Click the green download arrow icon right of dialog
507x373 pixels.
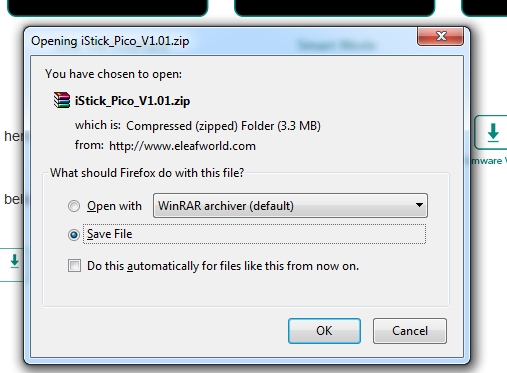493,132
